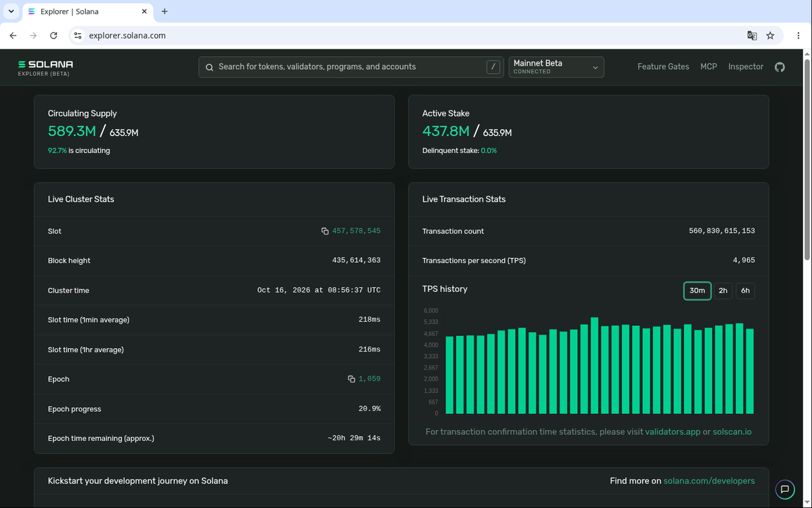
Task: Open the GitHub repository icon
Action: pyautogui.click(x=780, y=67)
